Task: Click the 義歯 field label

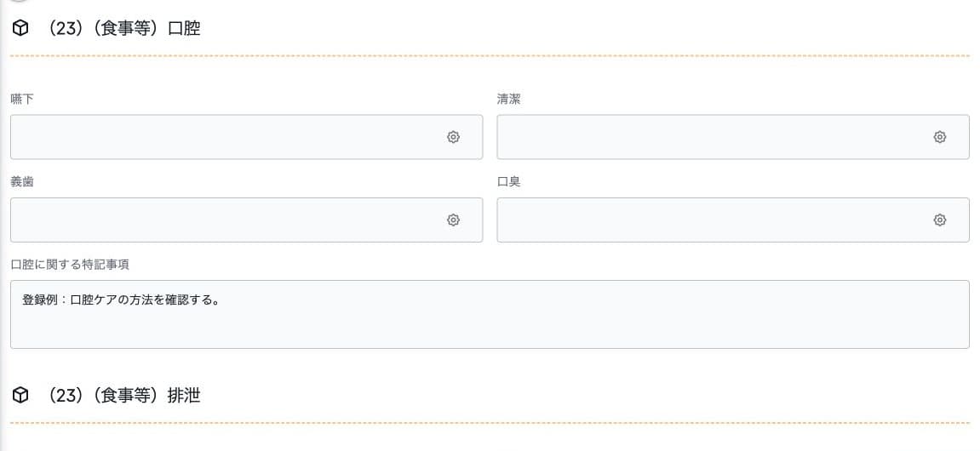Action: (x=22, y=182)
